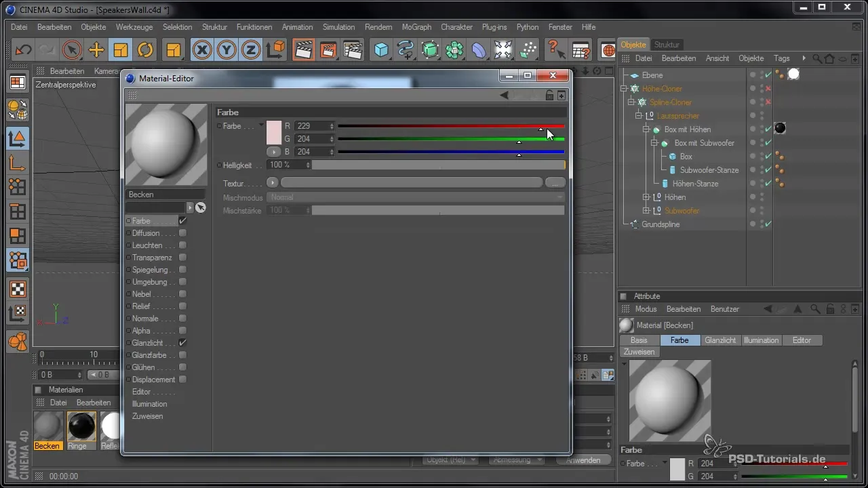Viewport: 868px width, 488px height.
Task: Click the Material-Editor lock icon
Action: [550, 96]
